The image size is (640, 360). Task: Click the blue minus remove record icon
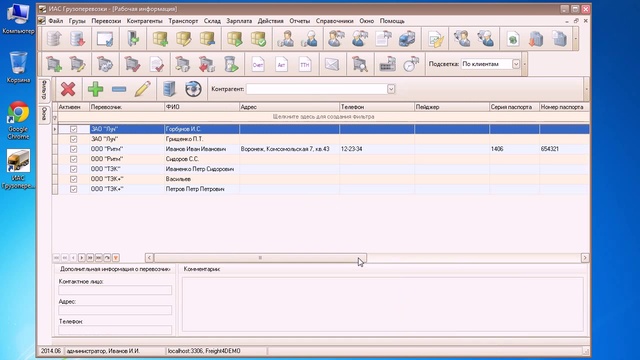(x=119, y=89)
